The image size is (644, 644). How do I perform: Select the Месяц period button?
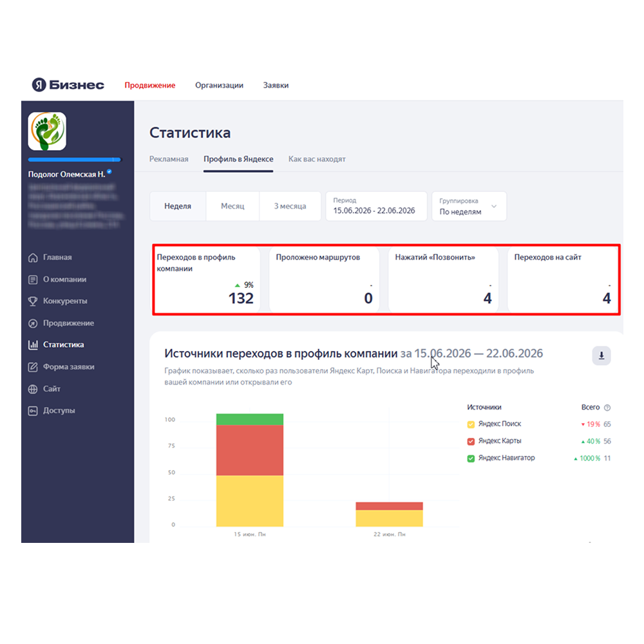[x=232, y=206]
